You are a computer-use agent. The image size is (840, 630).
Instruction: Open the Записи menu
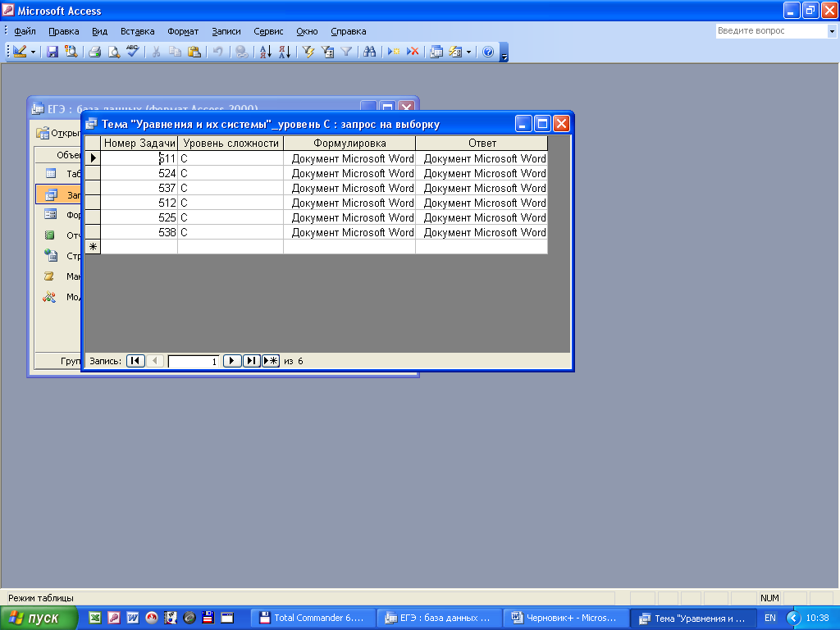point(226,31)
